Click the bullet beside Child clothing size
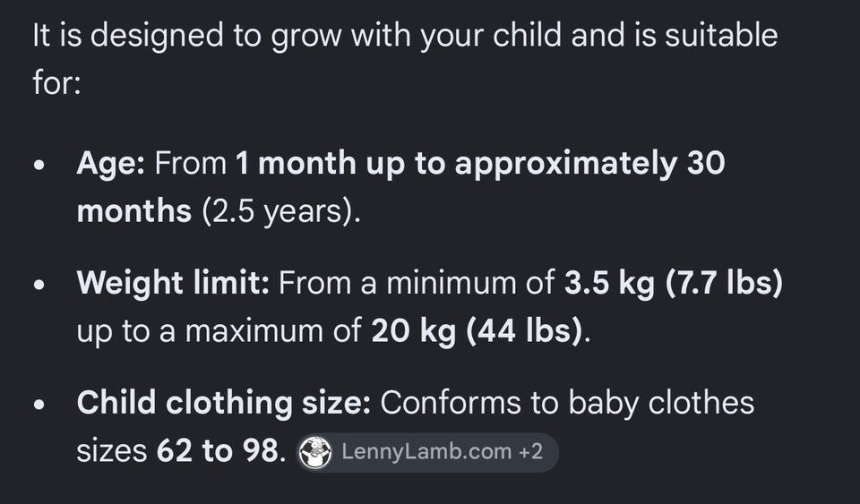 coord(39,405)
